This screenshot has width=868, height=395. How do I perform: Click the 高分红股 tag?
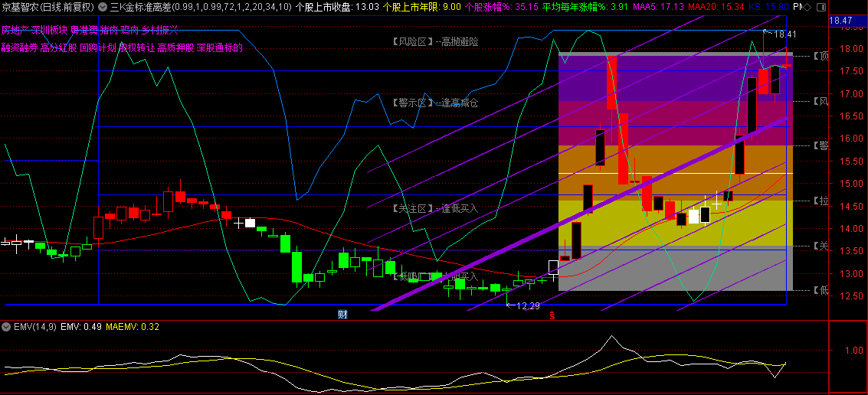point(59,47)
